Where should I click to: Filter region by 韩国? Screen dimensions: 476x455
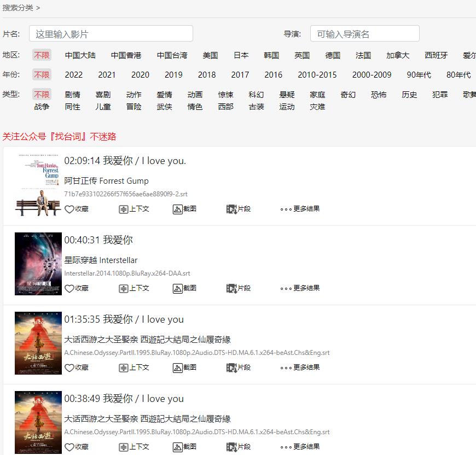271,55
